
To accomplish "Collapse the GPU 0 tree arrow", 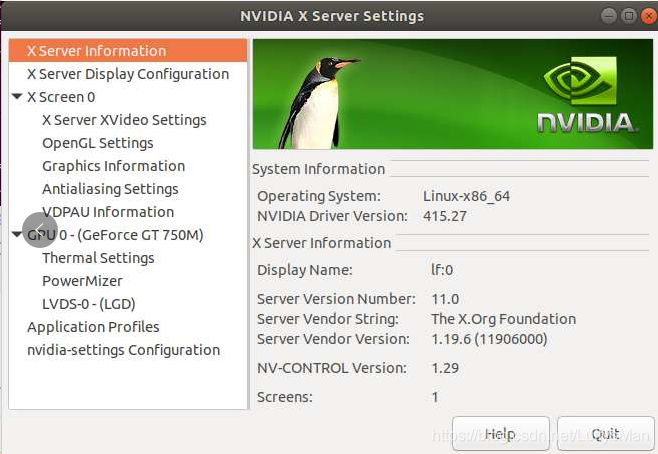I will (x=17, y=234).
